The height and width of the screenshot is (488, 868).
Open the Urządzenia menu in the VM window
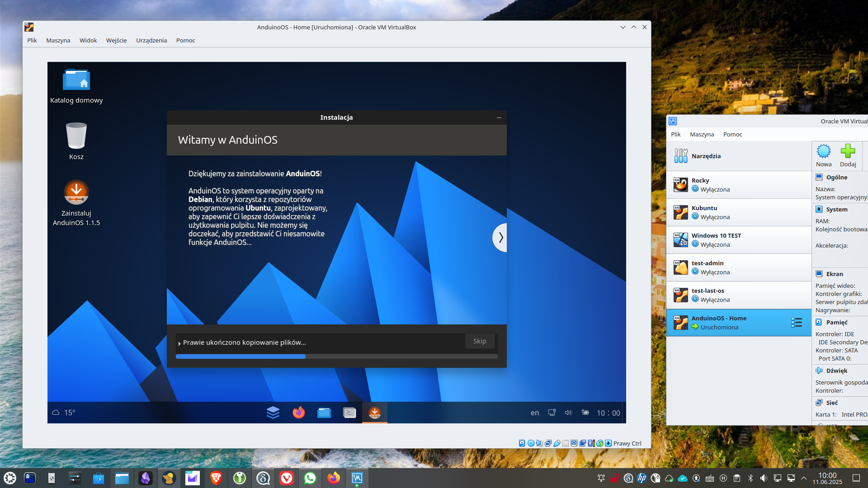point(151,40)
